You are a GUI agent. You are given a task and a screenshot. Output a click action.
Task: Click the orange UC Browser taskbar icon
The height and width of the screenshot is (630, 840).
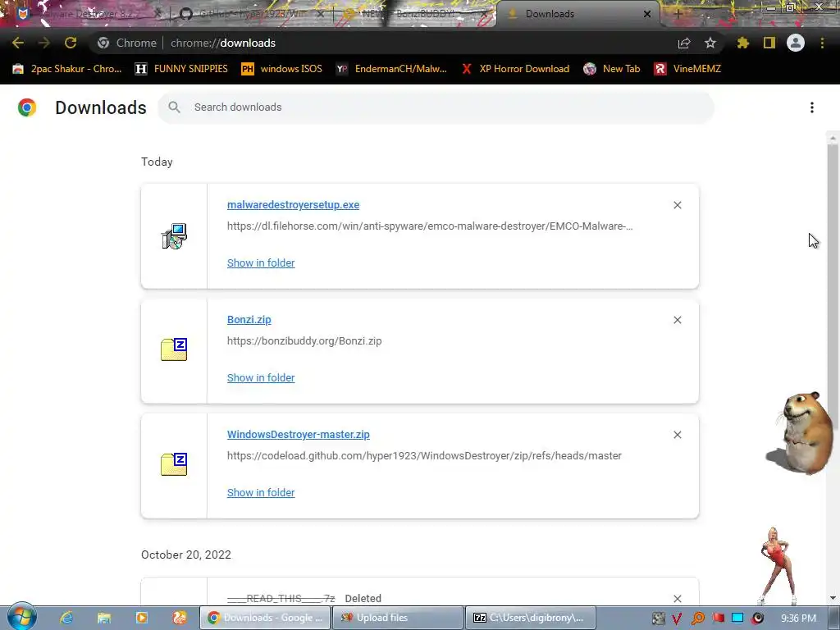179,618
